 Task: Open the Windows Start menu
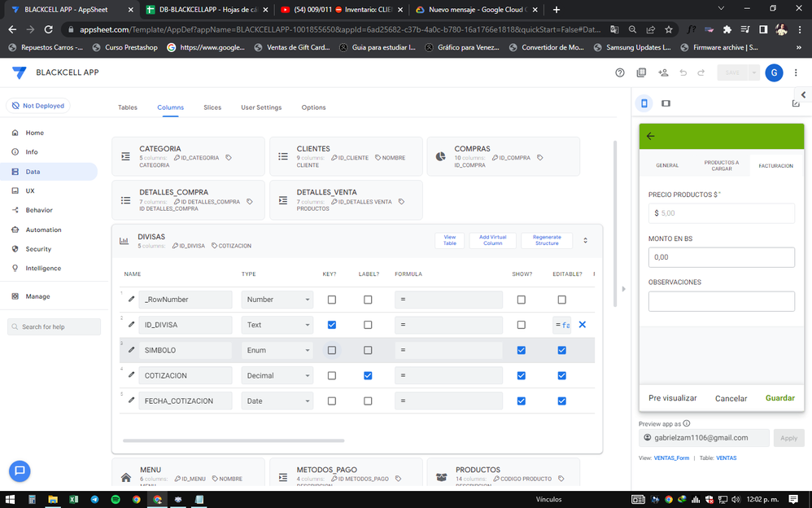tap(9, 499)
